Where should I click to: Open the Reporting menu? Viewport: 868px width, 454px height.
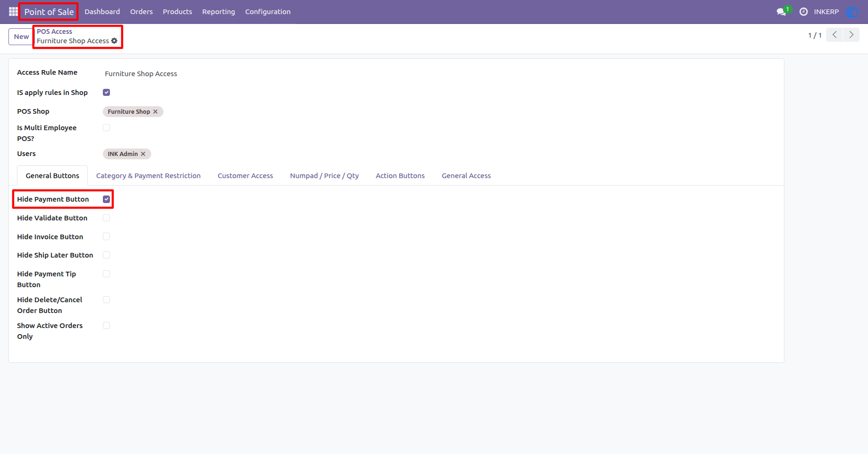pos(218,12)
